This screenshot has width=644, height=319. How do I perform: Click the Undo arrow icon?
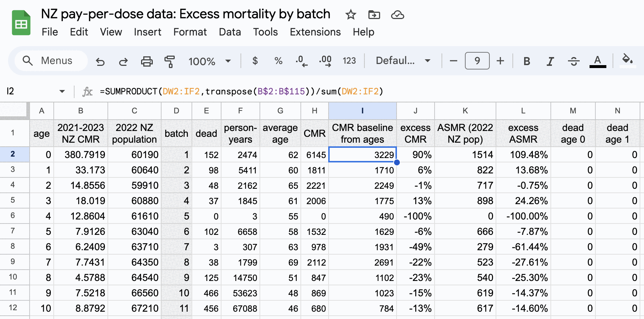[x=100, y=61]
